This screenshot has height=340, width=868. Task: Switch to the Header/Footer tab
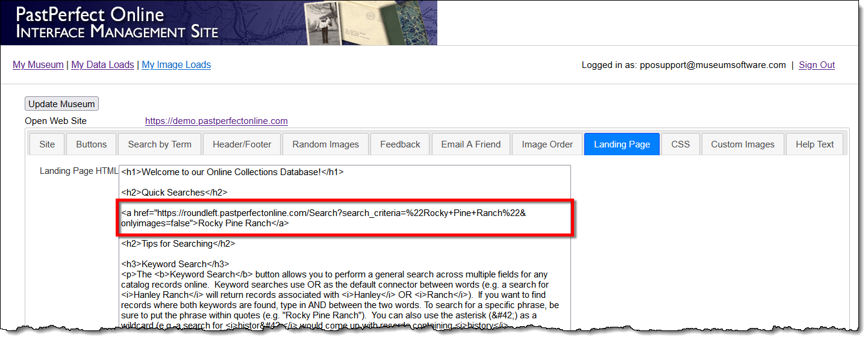(x=242, y=144)
